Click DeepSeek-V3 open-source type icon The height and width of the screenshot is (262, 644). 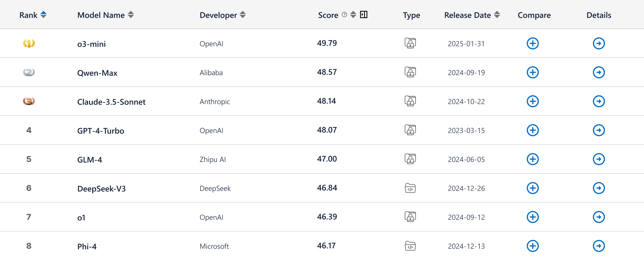(x=410, y=188)
